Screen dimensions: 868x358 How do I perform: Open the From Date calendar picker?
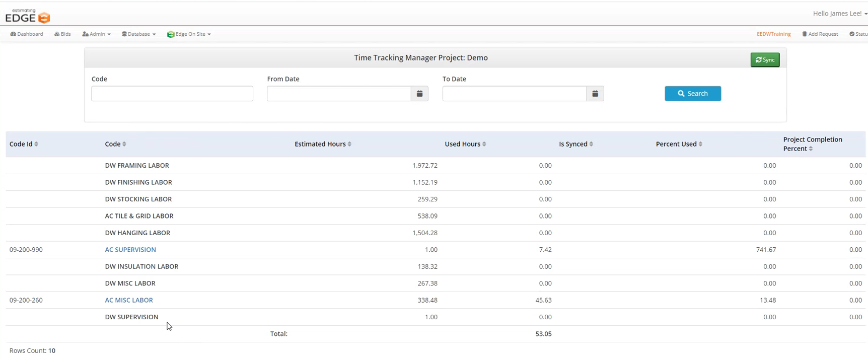(419, 94)
